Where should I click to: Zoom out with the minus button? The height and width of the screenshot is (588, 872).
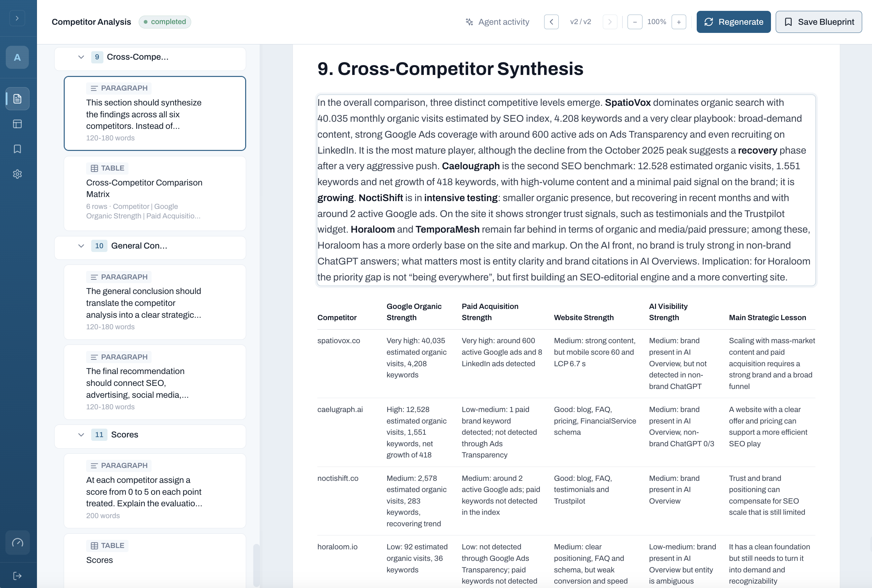[x=635, y=22]
